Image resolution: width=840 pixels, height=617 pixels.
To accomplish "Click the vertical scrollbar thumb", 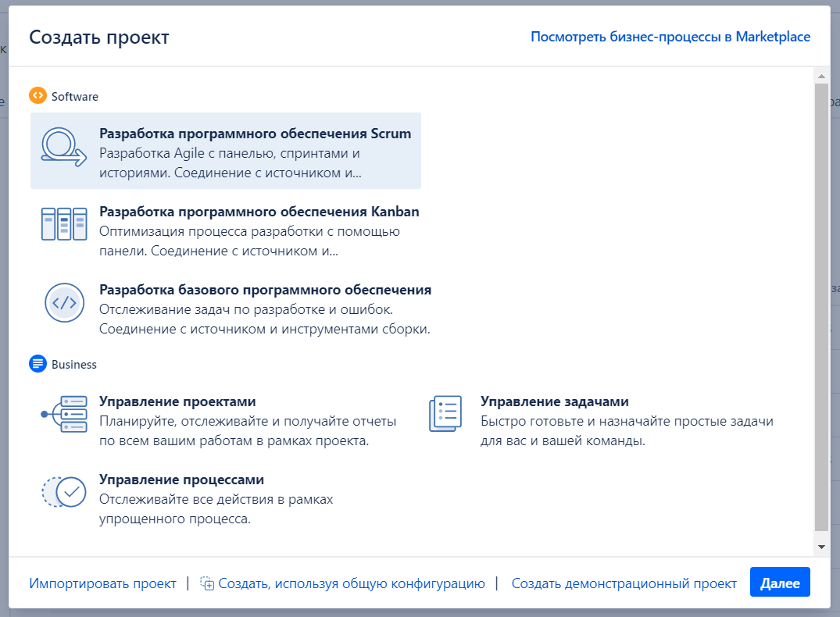I will point(821,307).
